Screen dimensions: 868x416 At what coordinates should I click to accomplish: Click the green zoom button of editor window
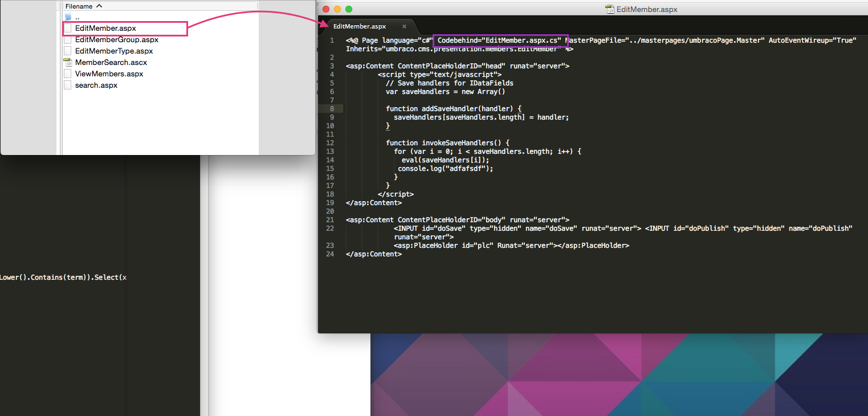(x=349, y=9)
